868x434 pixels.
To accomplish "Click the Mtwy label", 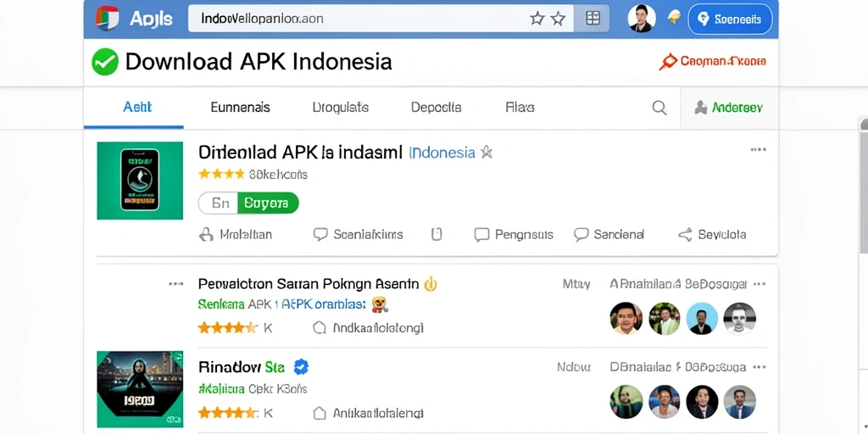I will tap(576, 285).
